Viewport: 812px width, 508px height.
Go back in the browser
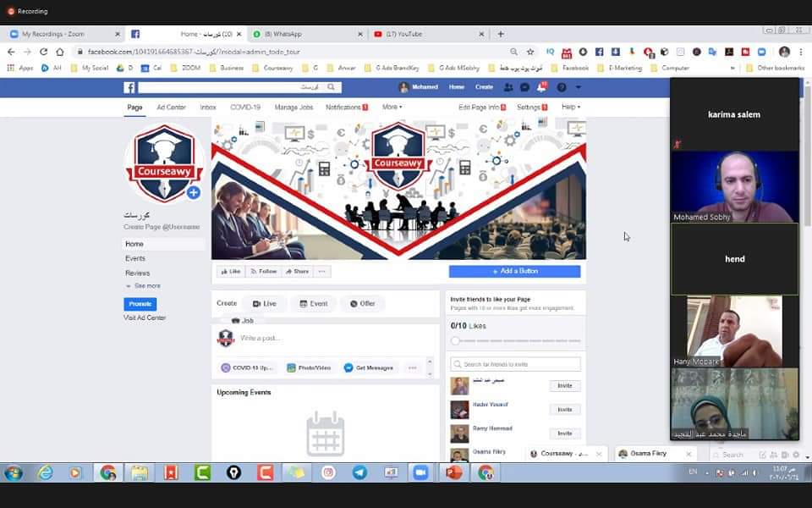pyautogui.click(x=11, y=52)
